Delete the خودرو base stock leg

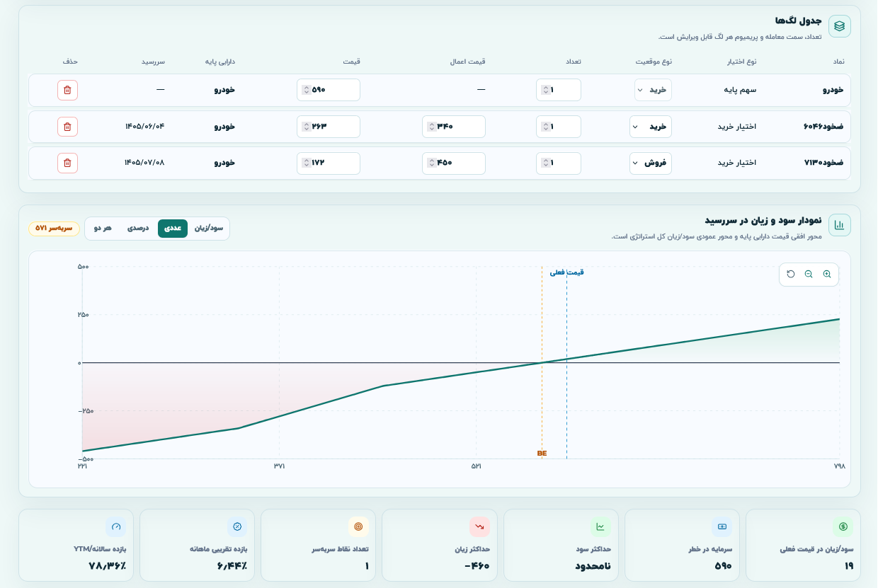click(x=67, y=90)
